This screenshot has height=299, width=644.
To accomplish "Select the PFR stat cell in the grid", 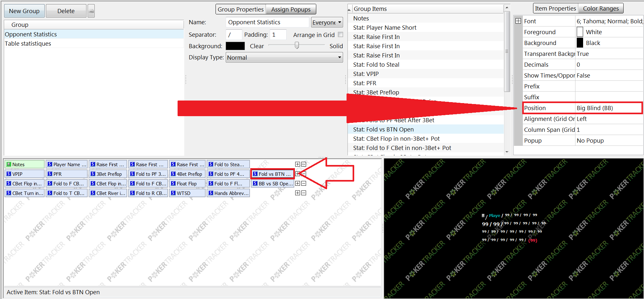I will point(66,174).
